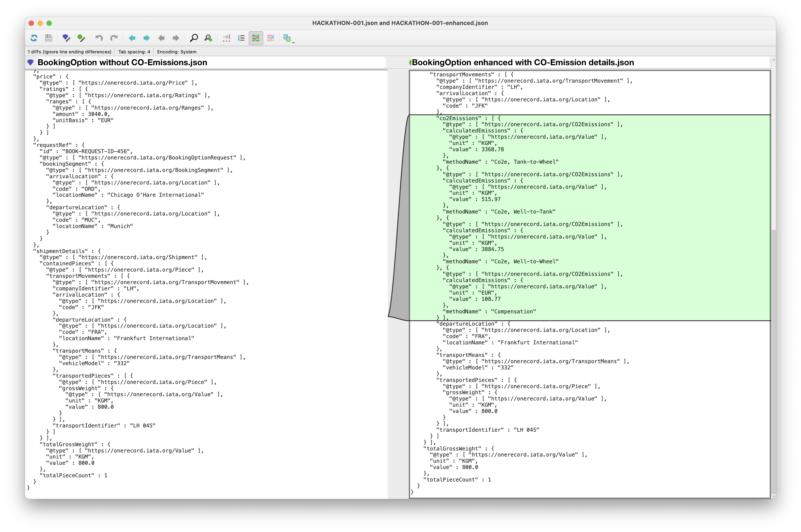This screenshot has width=801, height=532.
Task: Click the find next magnifier icon
Action: tap(208, 38)
